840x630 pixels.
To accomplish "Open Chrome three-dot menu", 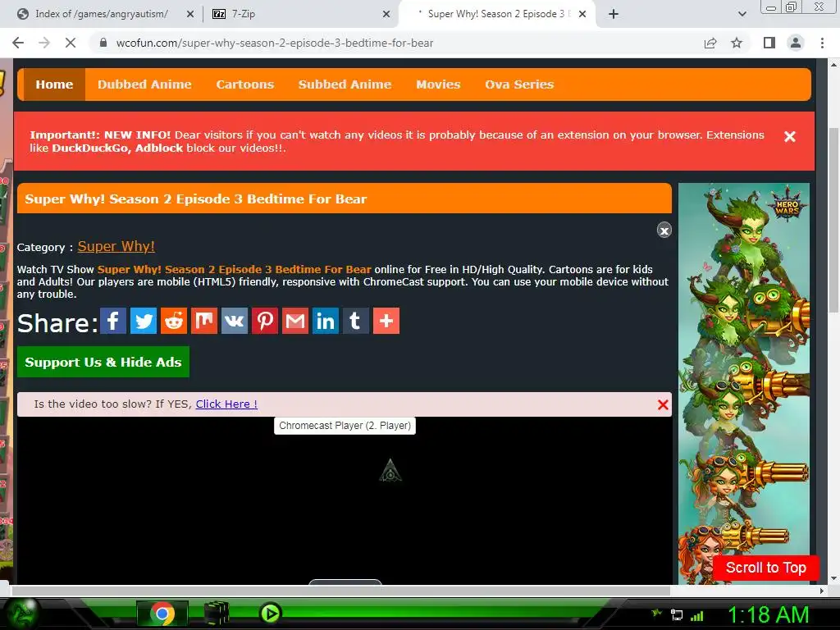I will click(822, 43).
